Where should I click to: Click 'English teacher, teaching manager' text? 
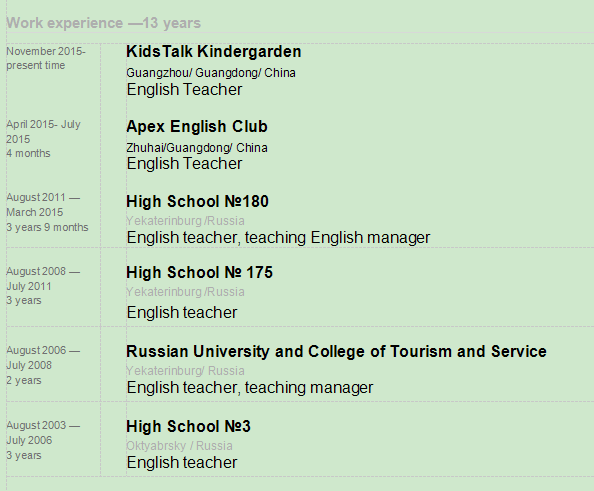pyautogui.click(x=250, y=388)
